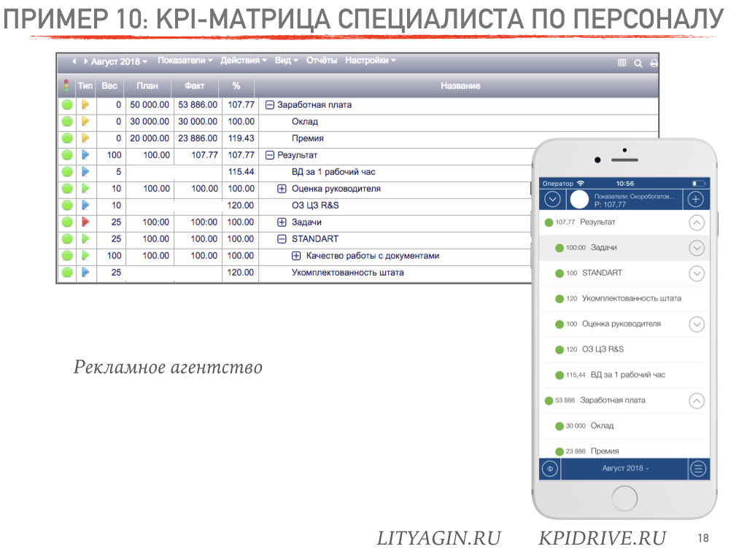Viewport: 747px width, 560px height.
Task: Click the 119.43 percent cell
Action: 241,138
